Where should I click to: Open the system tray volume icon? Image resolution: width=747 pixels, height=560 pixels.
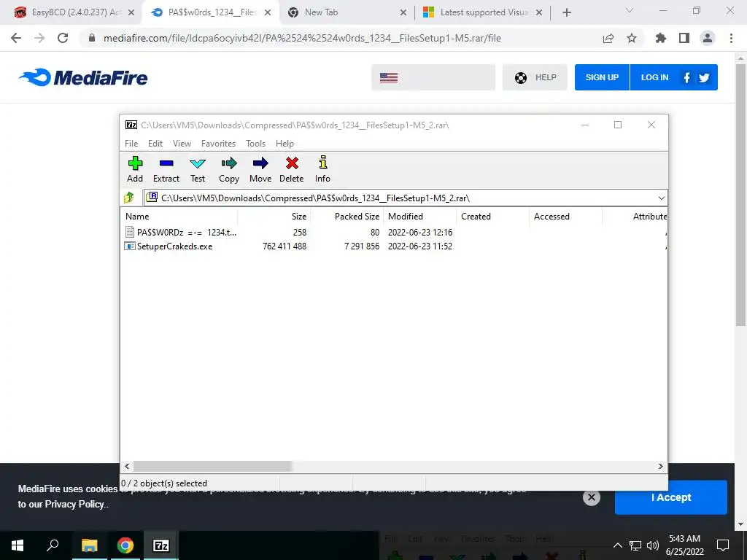(653, 545)
